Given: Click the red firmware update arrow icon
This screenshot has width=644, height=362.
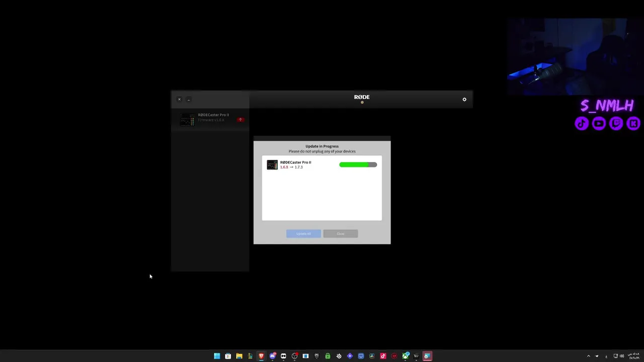Looking at the screenshot, I should (x=240, y=120).
